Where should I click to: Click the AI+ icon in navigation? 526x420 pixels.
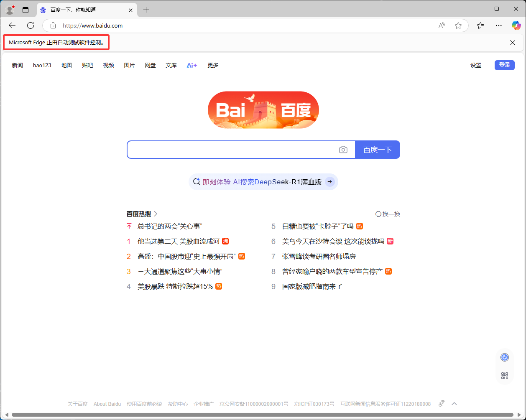(192, 65)
